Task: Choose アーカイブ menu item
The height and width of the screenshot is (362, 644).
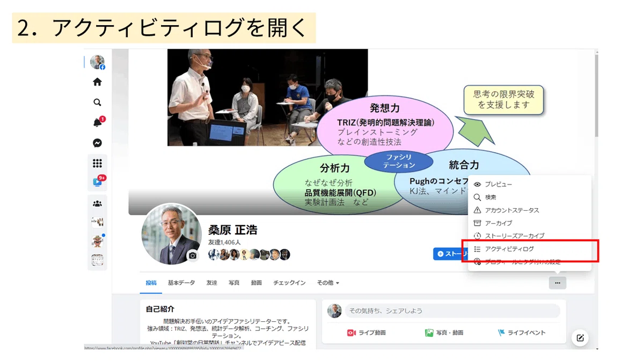Action: pyautogui.click(x=530, y=223)
